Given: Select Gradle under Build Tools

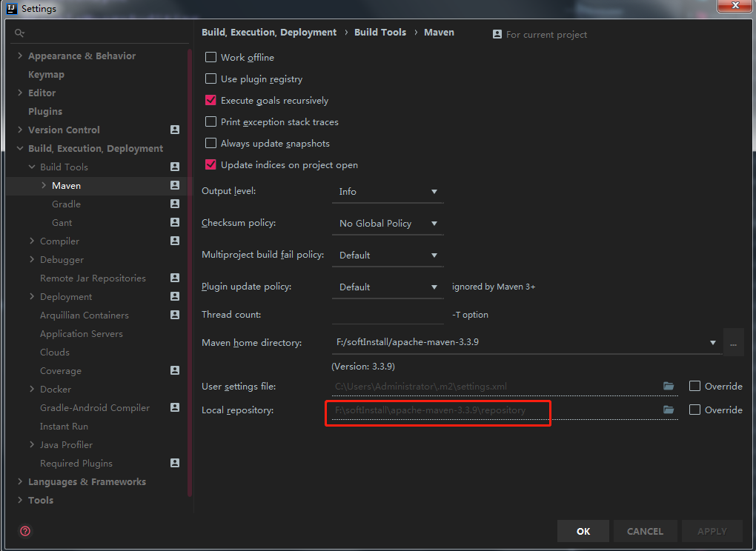Looking at the screenshot, I should click(66, 204).
